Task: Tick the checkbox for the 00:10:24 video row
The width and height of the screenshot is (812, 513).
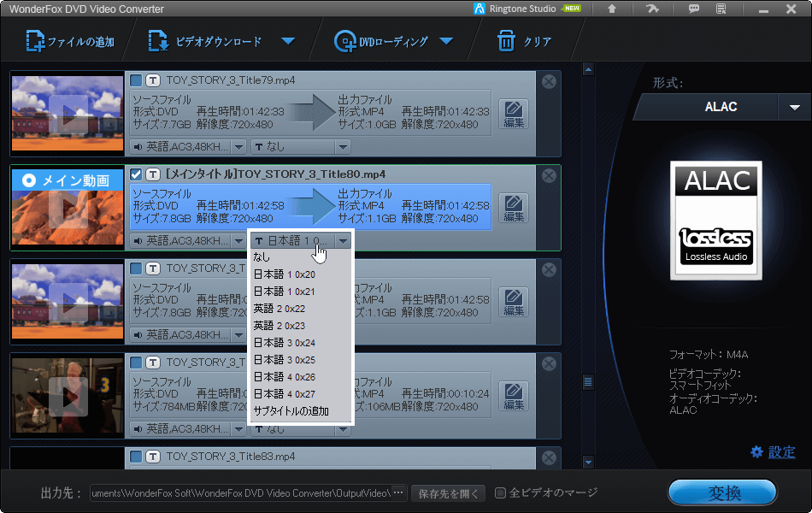Action: pos(136,363)
